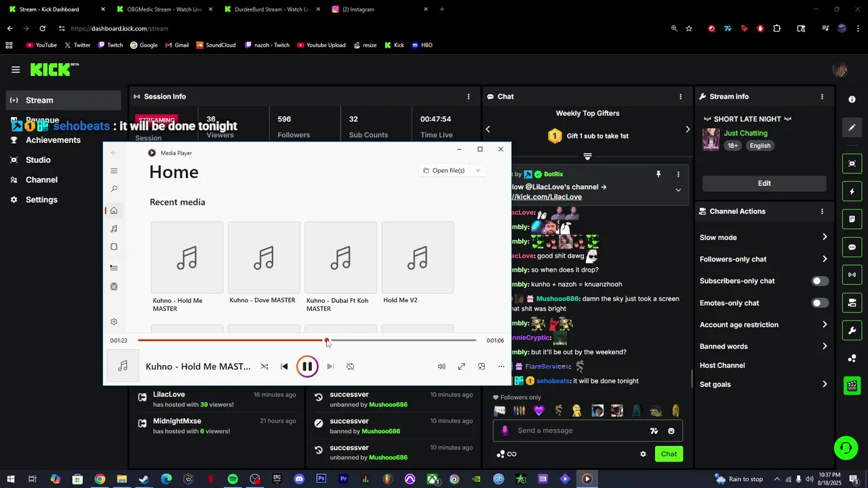This screenshot has width=868, height=488.
Task: Open Discord from the taskbar
Action: [x=299, y=479]
